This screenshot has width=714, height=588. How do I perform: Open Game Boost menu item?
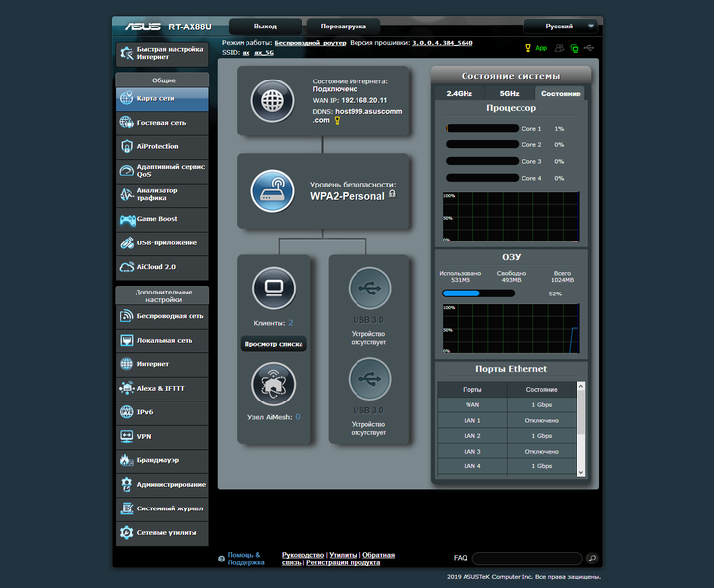click(162, 219)
